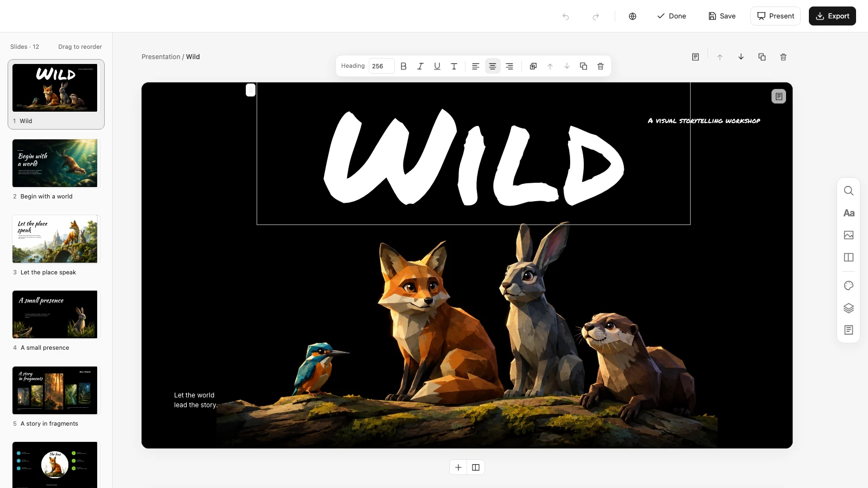The width and height of the screenshot is (868, 488).
Task: Open the image tool in right sidebar
Action: [849, 235]
